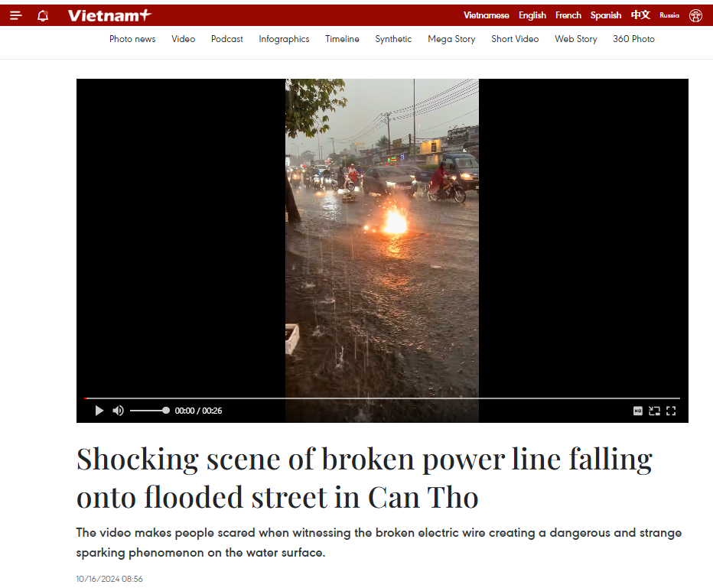Open the hamburger menu icon

[15, 15]
